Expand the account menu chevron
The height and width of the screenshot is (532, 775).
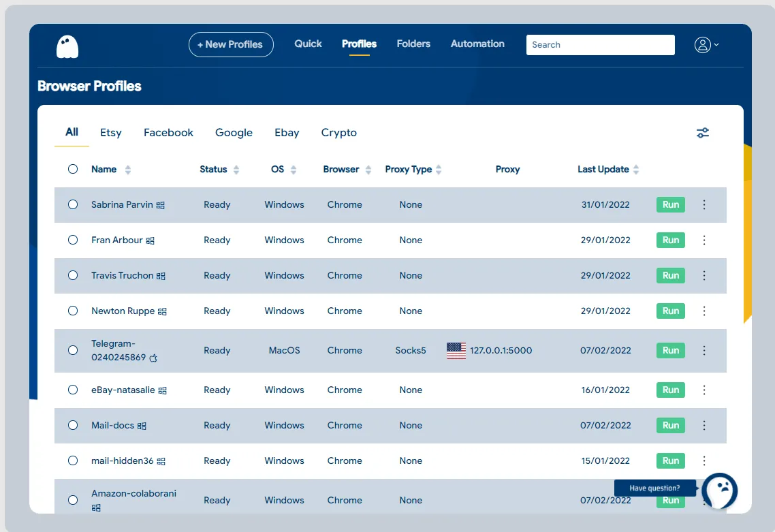(716, 44)
